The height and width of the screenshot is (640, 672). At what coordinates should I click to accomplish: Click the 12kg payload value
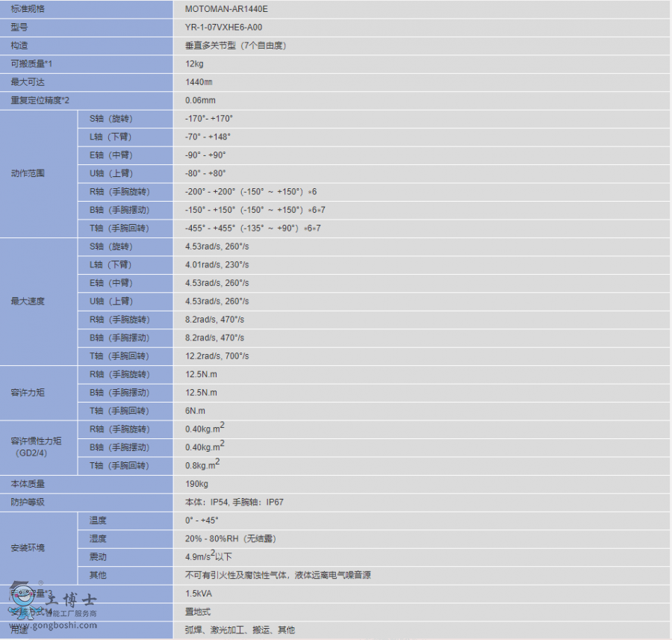[x=194, y=64]
